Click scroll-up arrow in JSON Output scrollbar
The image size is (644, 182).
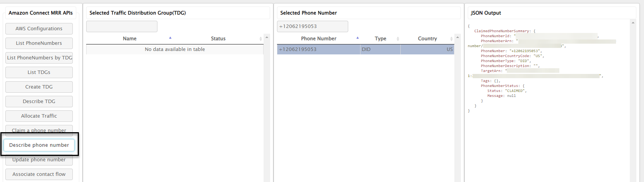pos(633,23)
